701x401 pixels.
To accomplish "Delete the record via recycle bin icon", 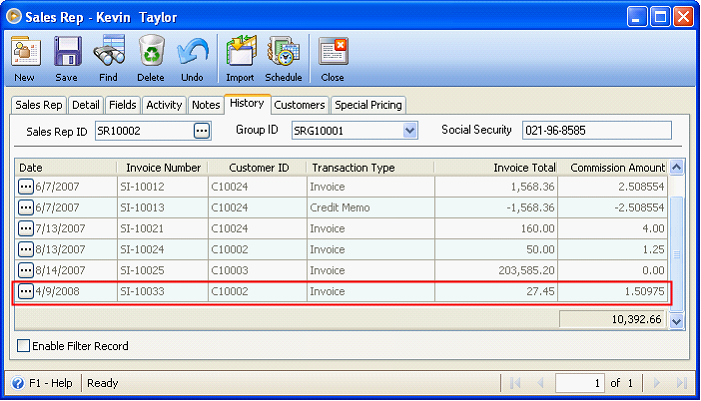I will pyautogui.click(x=151, y=59).
